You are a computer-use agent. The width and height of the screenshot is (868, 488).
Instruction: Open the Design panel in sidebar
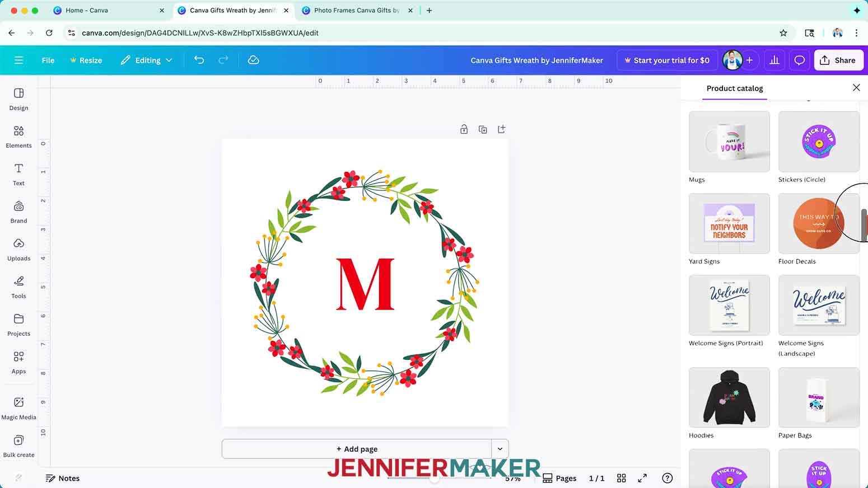18,99
